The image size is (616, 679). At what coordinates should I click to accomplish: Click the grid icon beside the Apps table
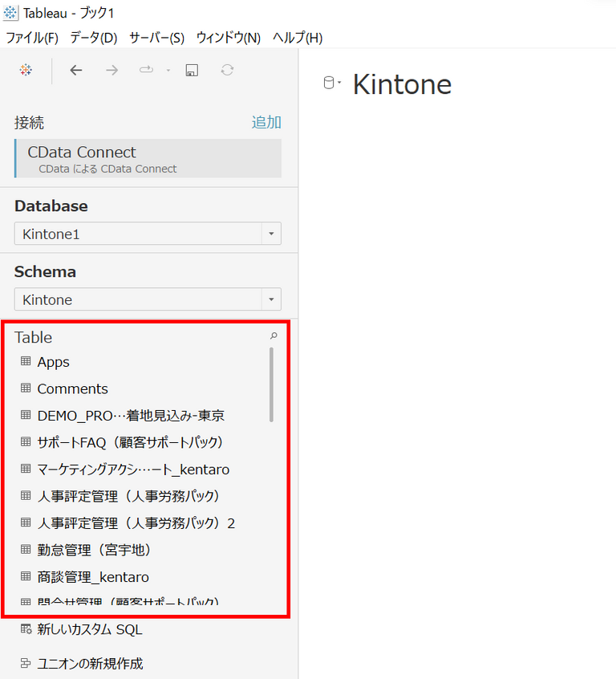(x=26, y=361)
